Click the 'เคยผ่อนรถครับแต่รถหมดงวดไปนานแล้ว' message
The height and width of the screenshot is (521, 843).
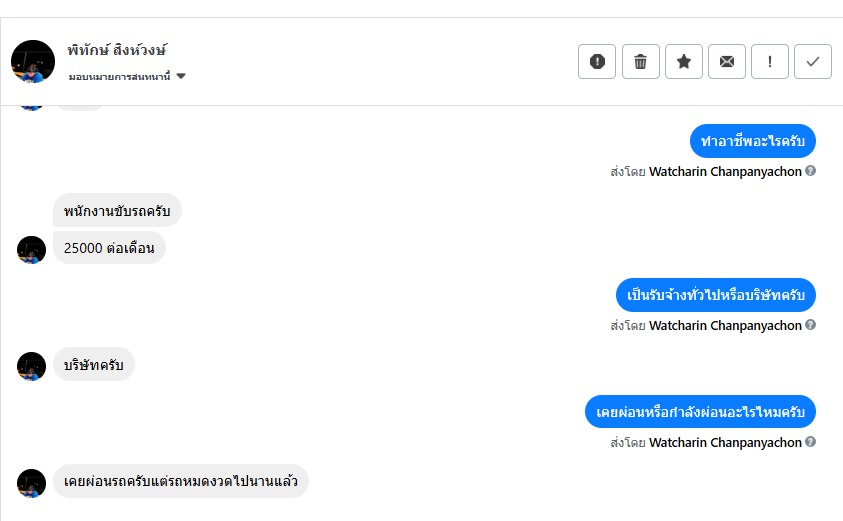[180, 481]
